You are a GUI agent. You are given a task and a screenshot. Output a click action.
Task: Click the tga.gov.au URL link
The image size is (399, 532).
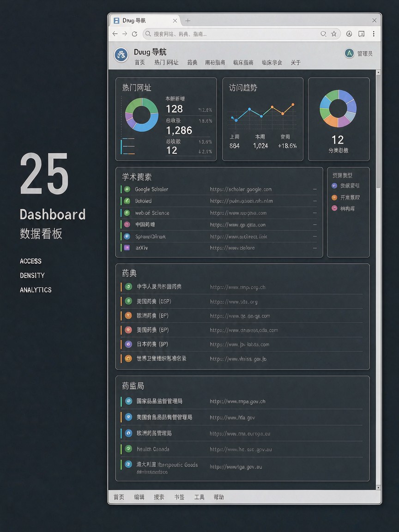click(x=236, y=467)
